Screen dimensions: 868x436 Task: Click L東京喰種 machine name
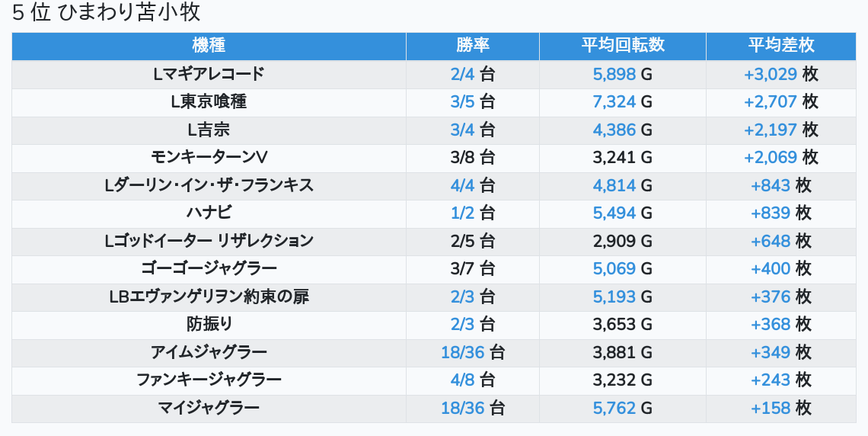(209, 102)
